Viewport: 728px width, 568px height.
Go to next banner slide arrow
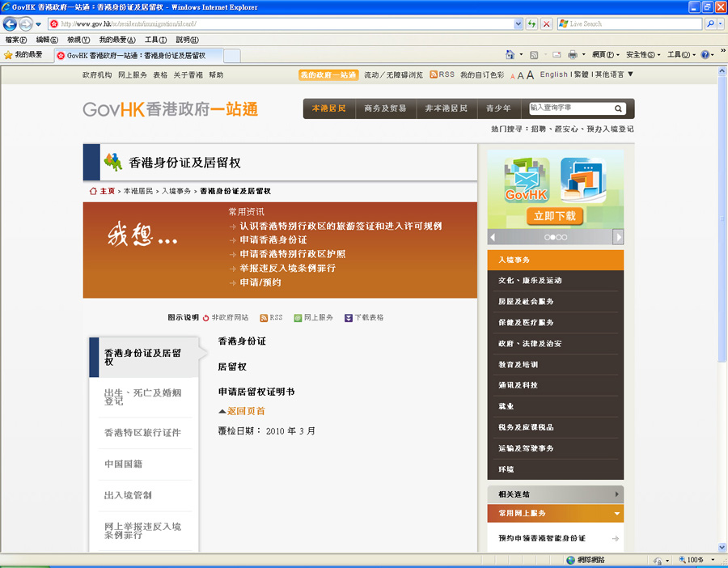(618, 237)
